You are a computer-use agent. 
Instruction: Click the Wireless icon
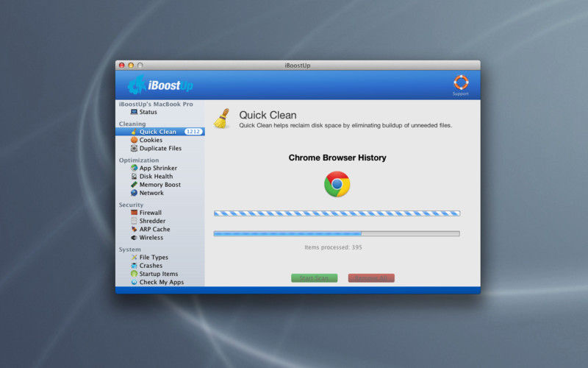click(x=134, y=237)
